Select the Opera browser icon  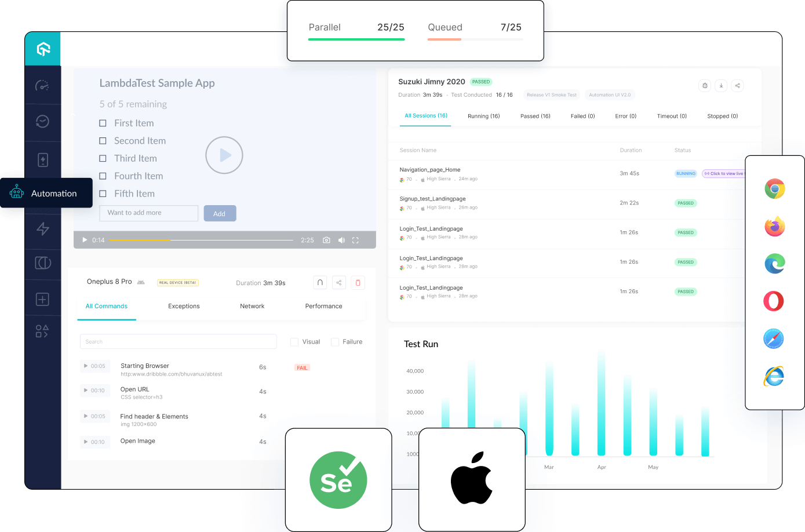[774, 301]
